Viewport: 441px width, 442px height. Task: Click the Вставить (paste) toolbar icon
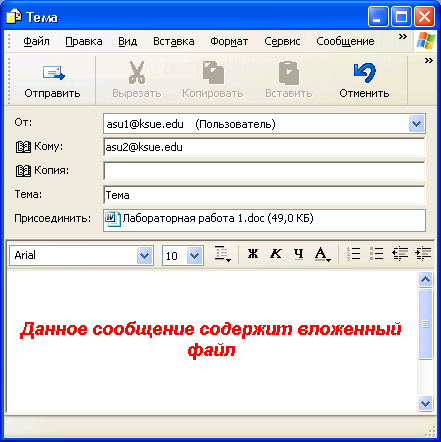tap(289, 72)
